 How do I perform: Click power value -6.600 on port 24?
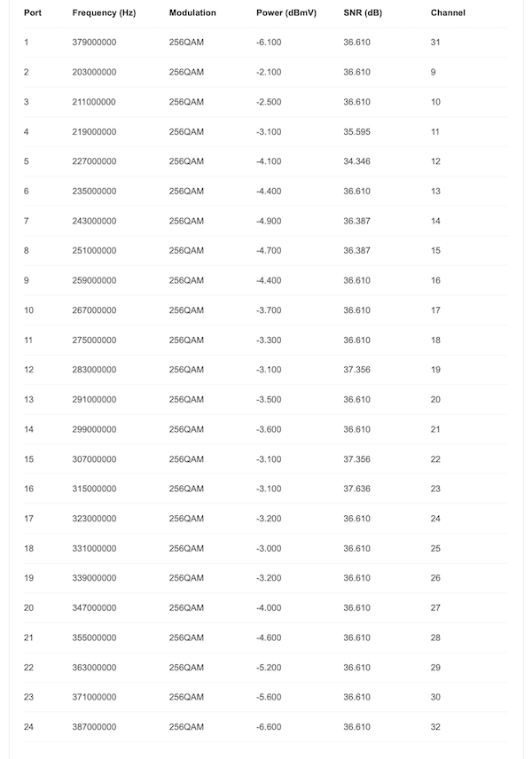click(269, 726)
